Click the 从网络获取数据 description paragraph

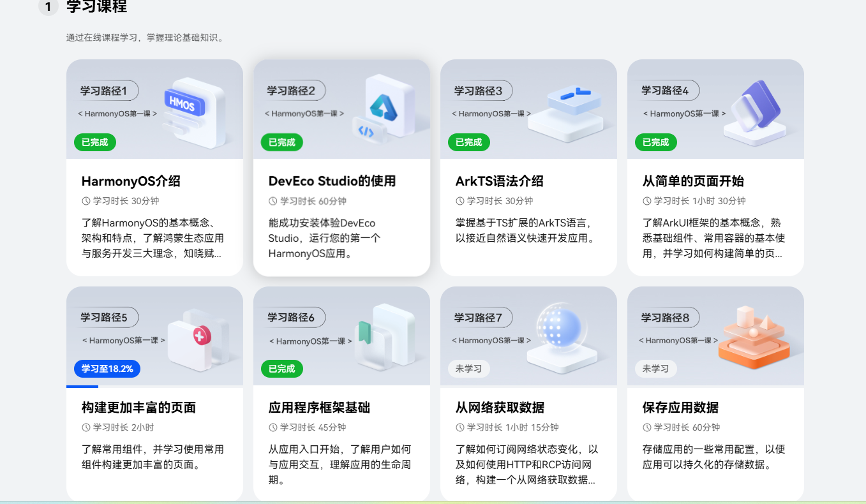tap(527, 464)
